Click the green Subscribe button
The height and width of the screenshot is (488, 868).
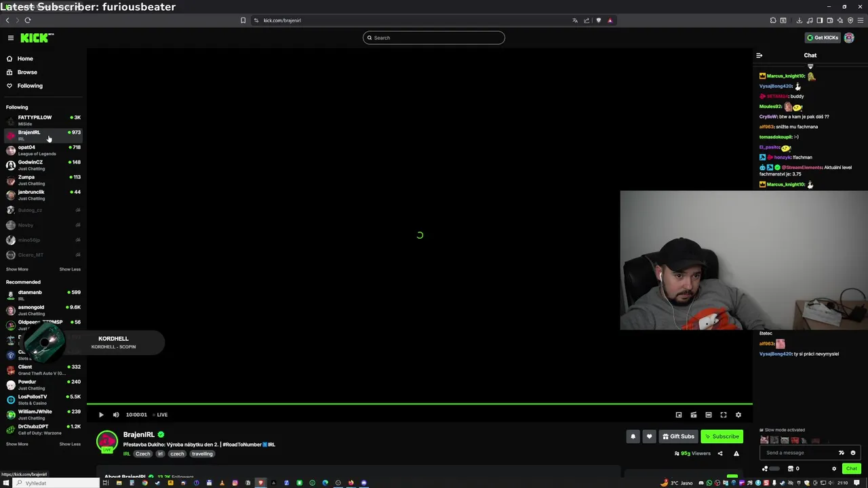pyautogui.click(x=722, y=436)
